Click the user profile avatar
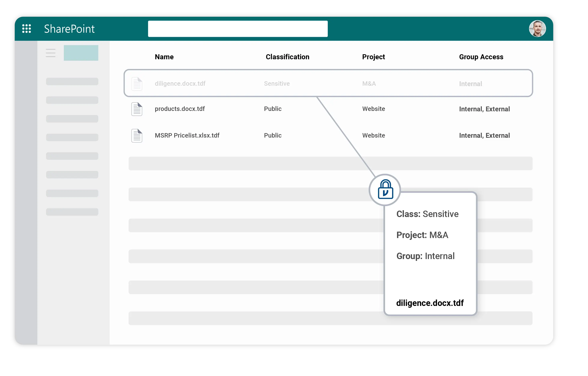Screen dimensions: 588x376 point(537,29)
